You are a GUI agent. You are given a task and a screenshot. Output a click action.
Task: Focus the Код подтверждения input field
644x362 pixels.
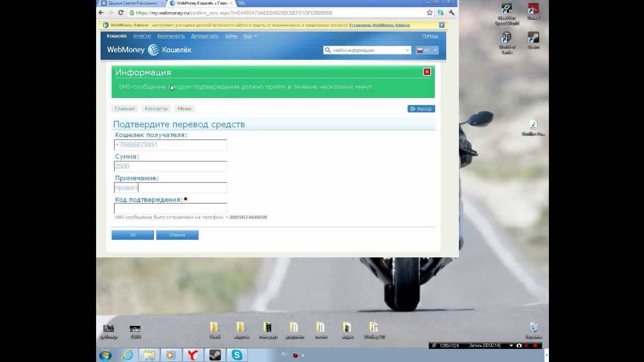(x=171, y=208)
